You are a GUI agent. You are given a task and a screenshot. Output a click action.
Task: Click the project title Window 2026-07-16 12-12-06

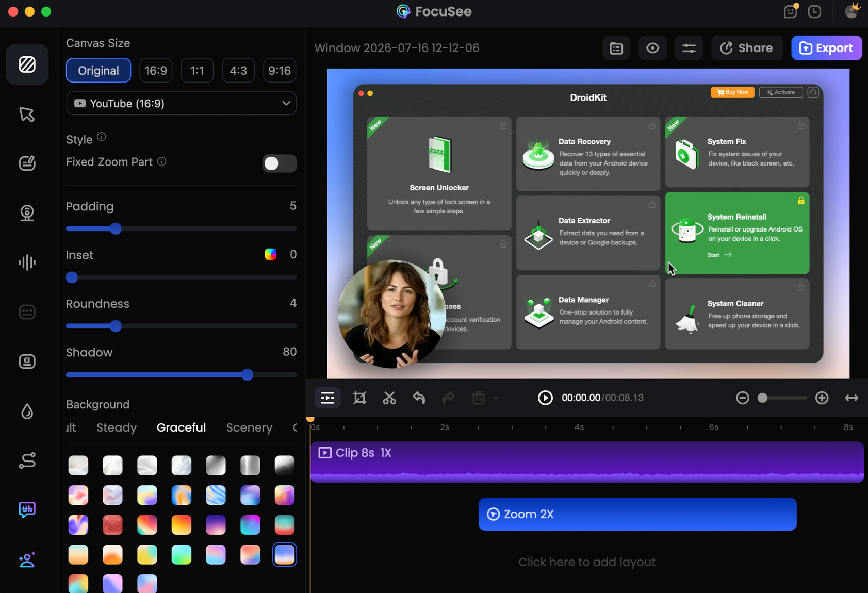(x=397, y=48)
